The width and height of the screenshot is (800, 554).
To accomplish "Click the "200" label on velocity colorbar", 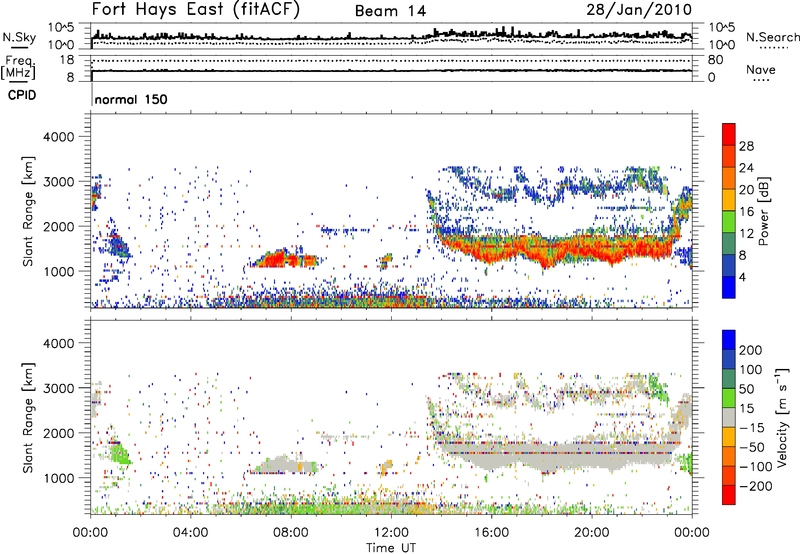I will click(751, 350).
